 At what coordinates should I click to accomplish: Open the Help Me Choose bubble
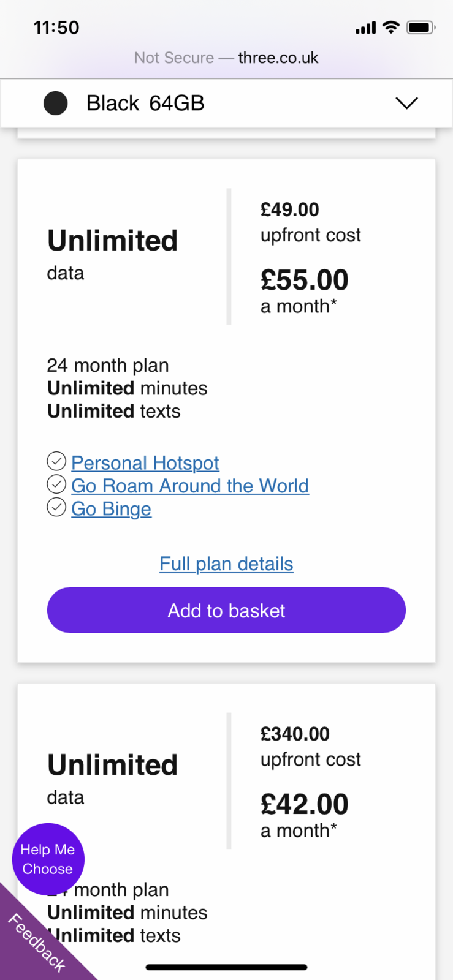point(48,859)
